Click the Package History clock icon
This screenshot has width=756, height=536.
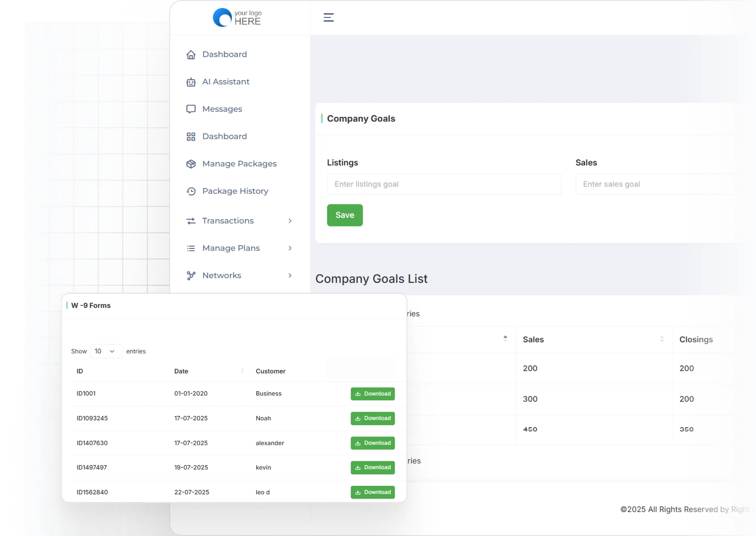tap(191, 191)
